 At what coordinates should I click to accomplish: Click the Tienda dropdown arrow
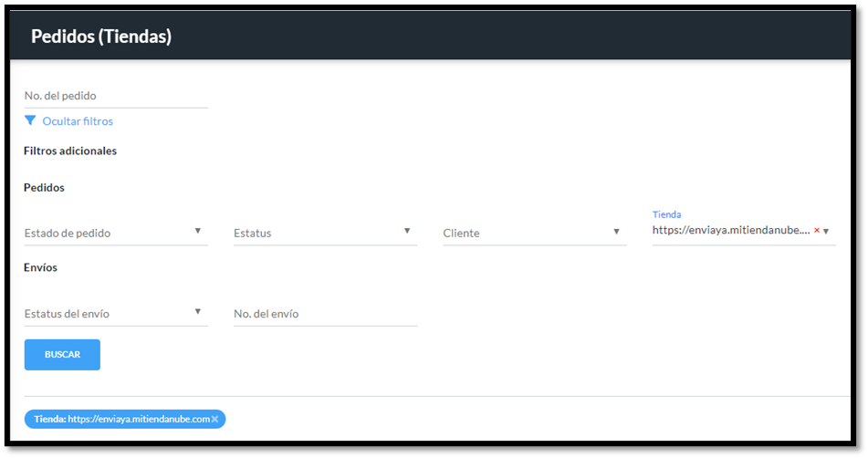pos(826,232)
